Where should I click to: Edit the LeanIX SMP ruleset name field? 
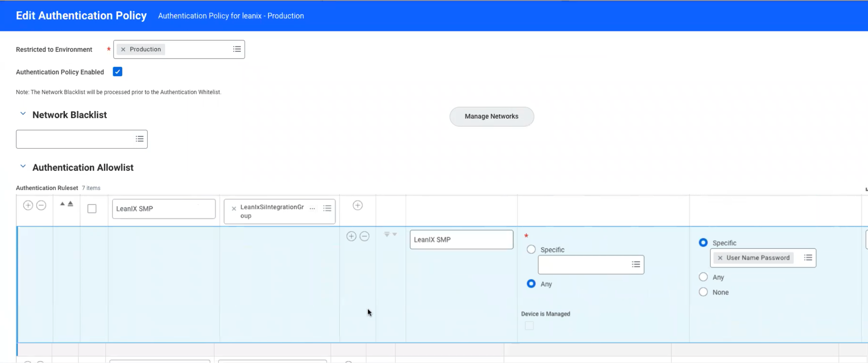pyautogui.click(x=164, y=209)
